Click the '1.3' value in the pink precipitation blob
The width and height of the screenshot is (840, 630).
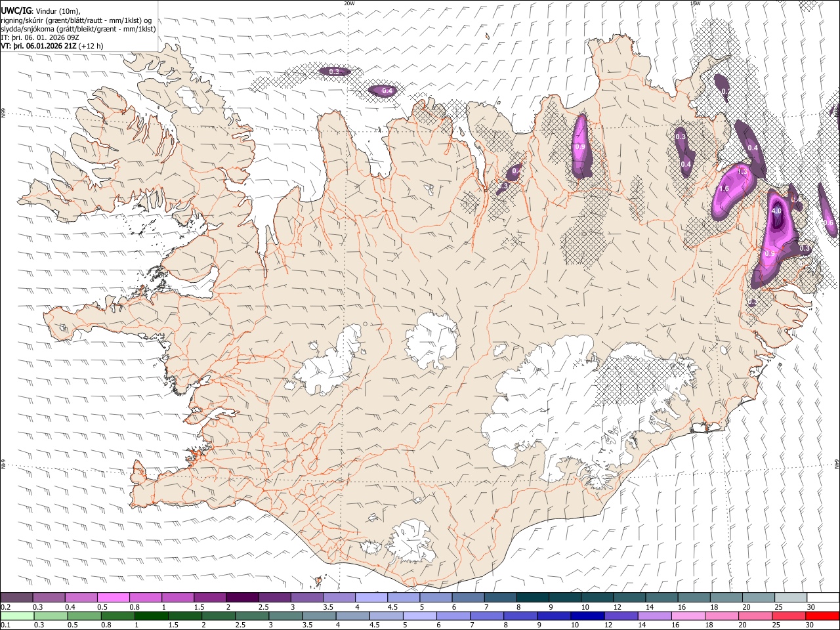pos(743,171)
